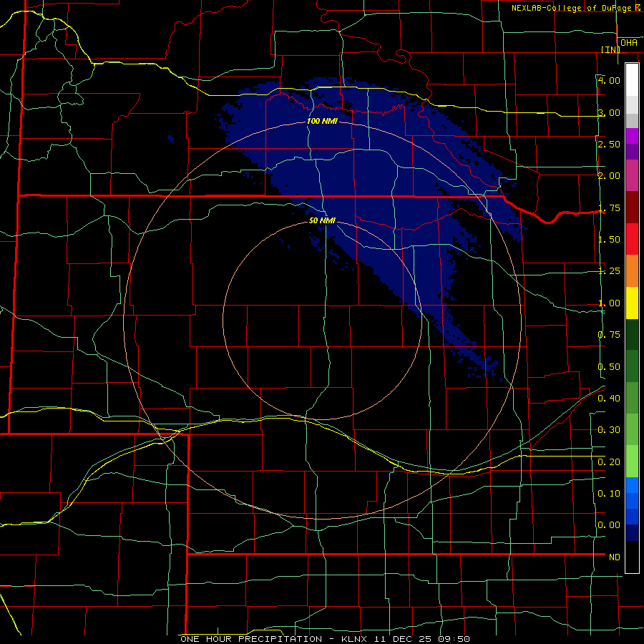This screenshot has height=644, width=644.
Task: Pick the black ND swatch on the scale
Action: [x=632, y=557]
